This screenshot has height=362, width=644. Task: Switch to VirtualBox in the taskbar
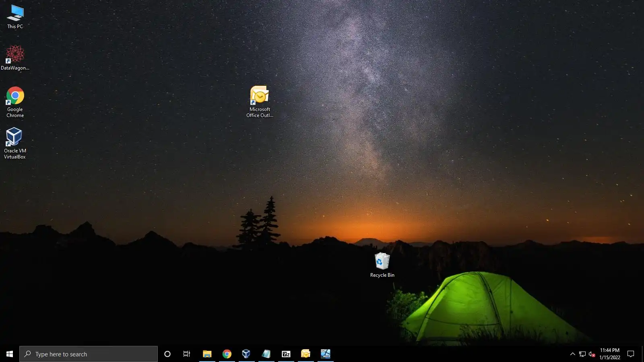tap(246, 354)
